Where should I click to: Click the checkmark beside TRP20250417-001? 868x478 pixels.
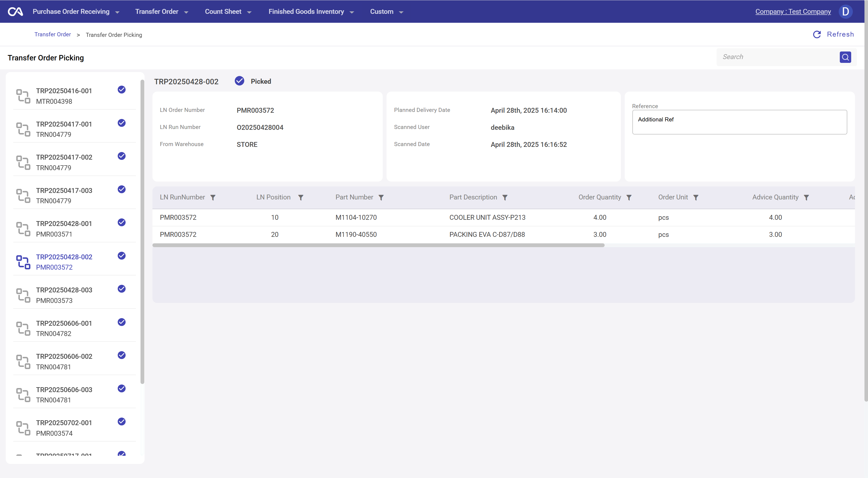pos(122,123)
